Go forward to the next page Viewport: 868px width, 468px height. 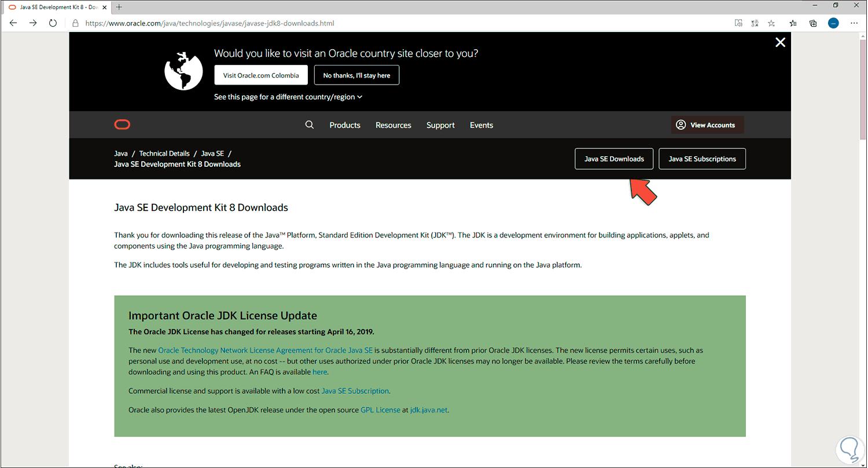(33, 23)
